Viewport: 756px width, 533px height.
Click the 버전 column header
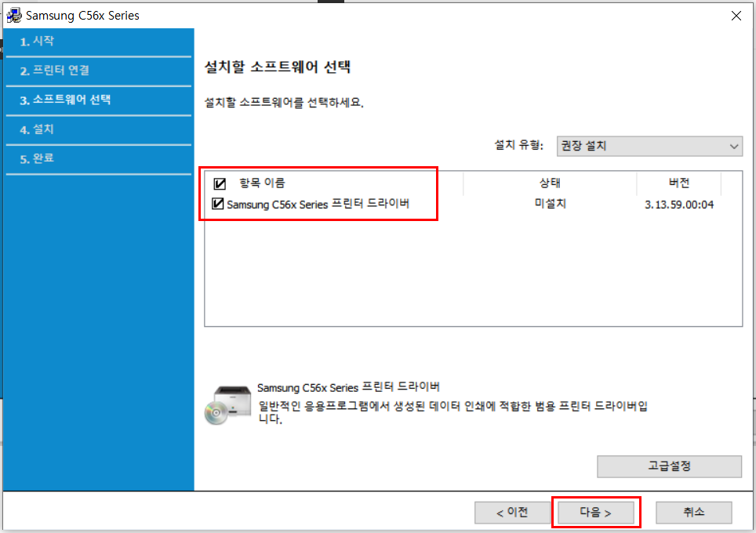point(678,183)
